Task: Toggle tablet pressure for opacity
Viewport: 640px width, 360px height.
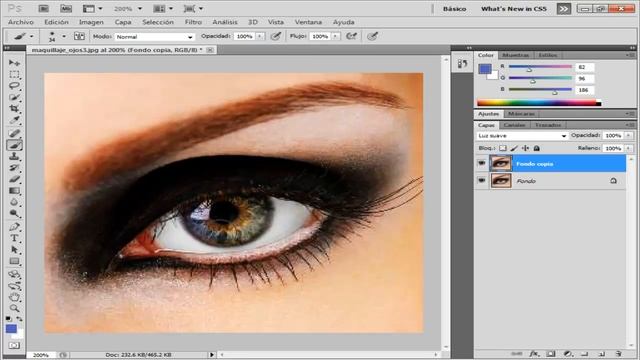Action: 276,36
